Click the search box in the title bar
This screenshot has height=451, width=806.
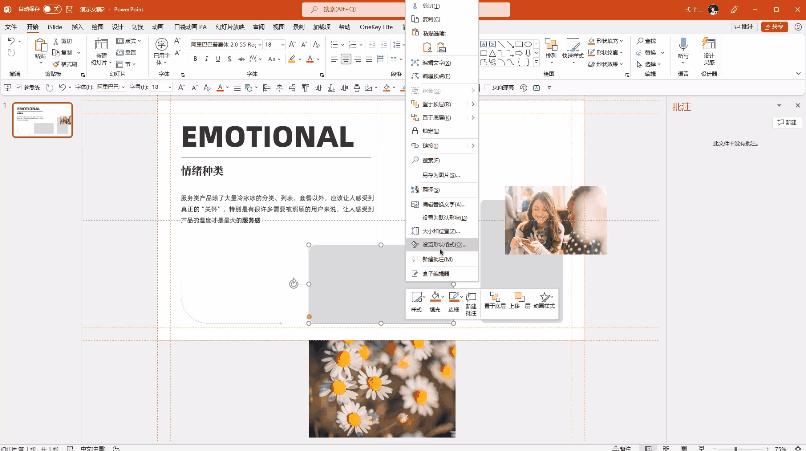tap(406, 9)
